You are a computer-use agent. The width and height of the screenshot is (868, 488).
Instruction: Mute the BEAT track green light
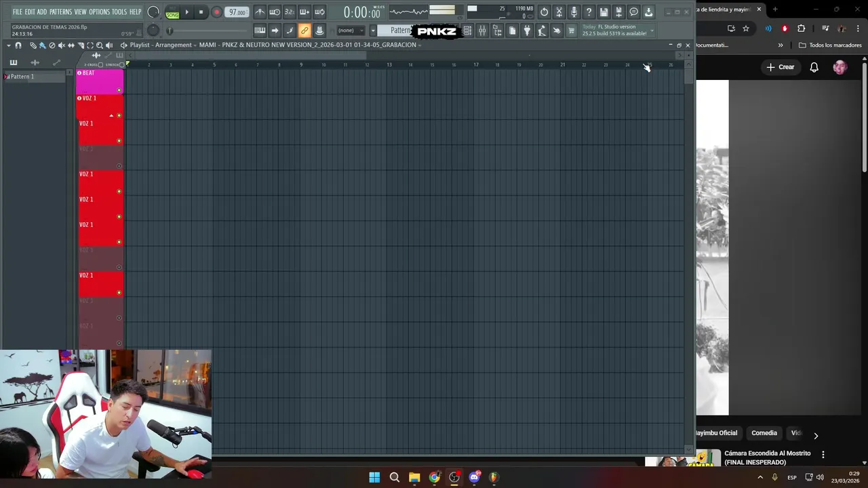coord(119,90)
